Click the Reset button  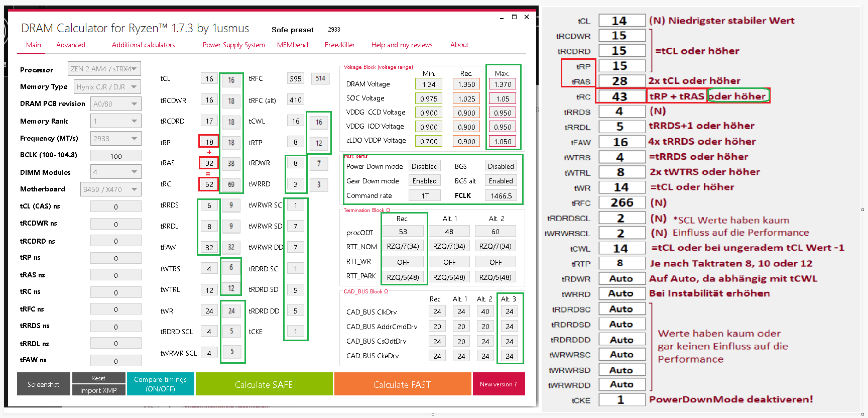coord(98,378)
